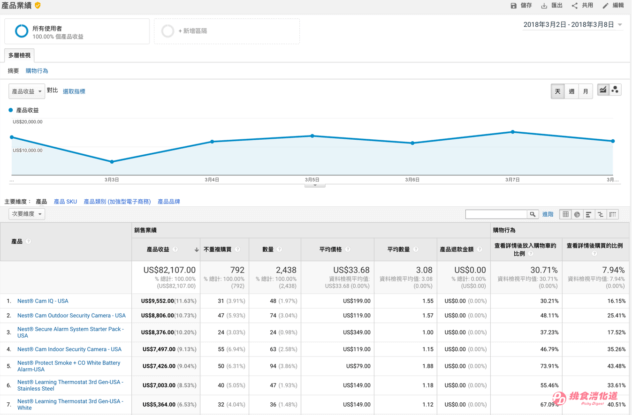Select the 摘要 summary view

click(13, 71)
